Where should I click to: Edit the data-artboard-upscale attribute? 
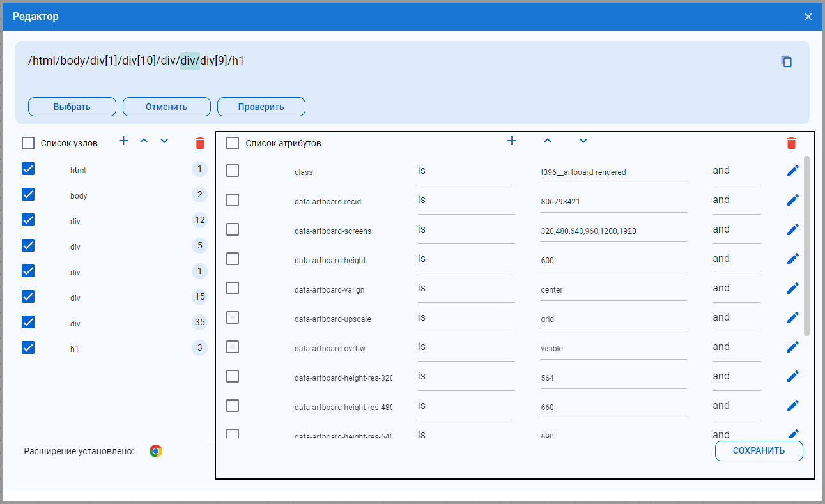pyautogui.click(x=792, y=317)
